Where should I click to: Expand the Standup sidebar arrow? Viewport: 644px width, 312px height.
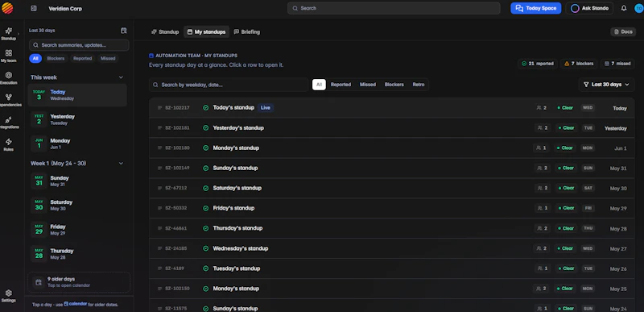tap(19, 34)
